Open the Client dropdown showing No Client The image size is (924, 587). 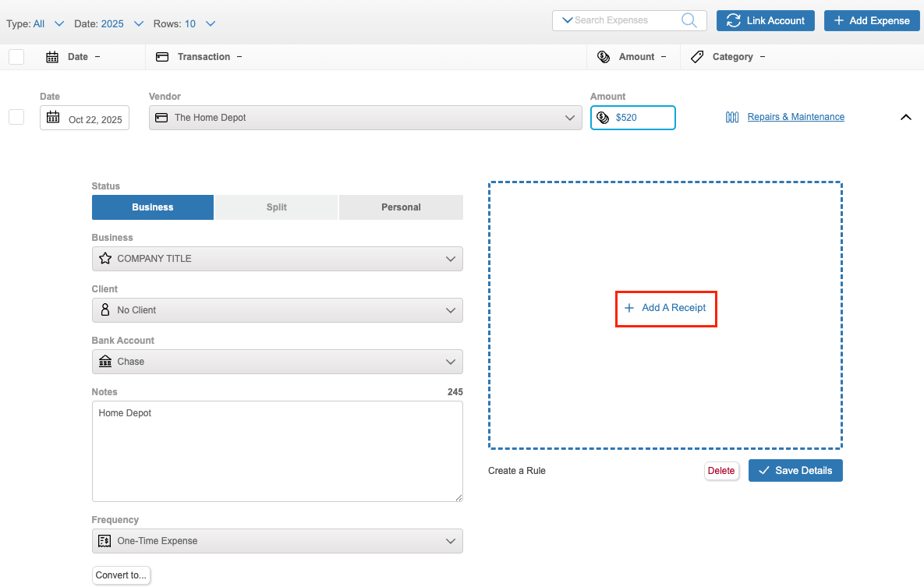277,310
